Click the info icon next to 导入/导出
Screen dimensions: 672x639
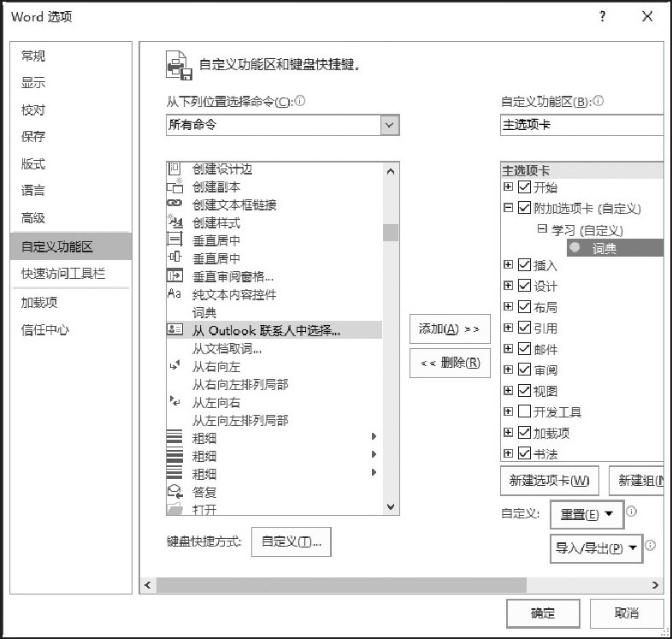click(650, 545)
